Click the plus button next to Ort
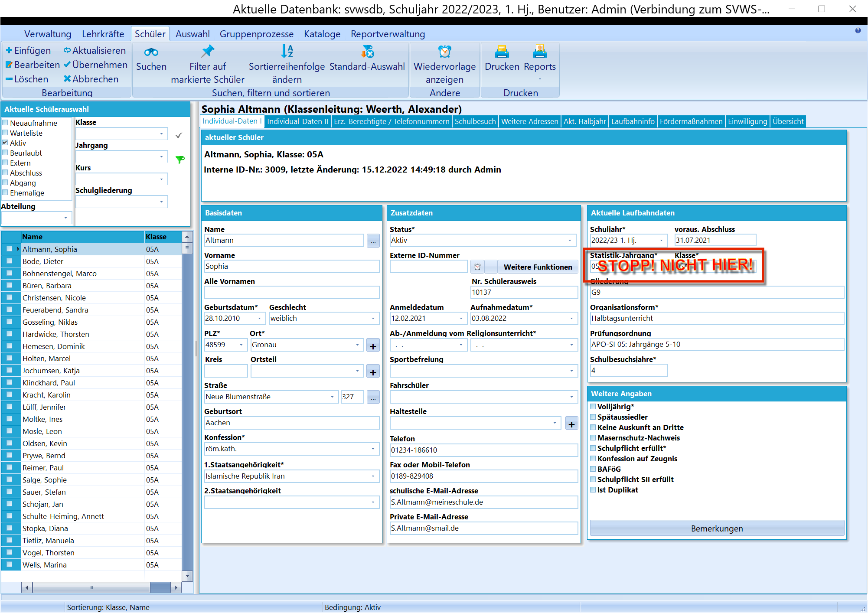Viewport: 868px width, 613px height. (373, 346)
